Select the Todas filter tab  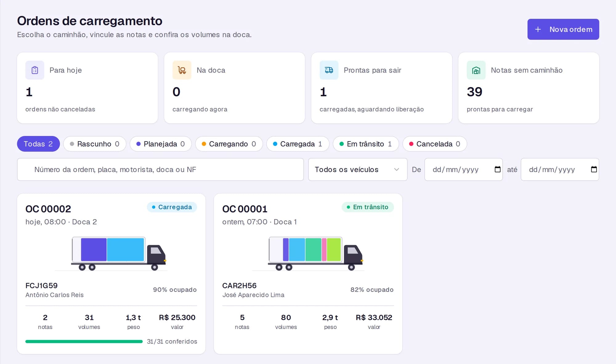pyautogui.click(x=38, y=144)
